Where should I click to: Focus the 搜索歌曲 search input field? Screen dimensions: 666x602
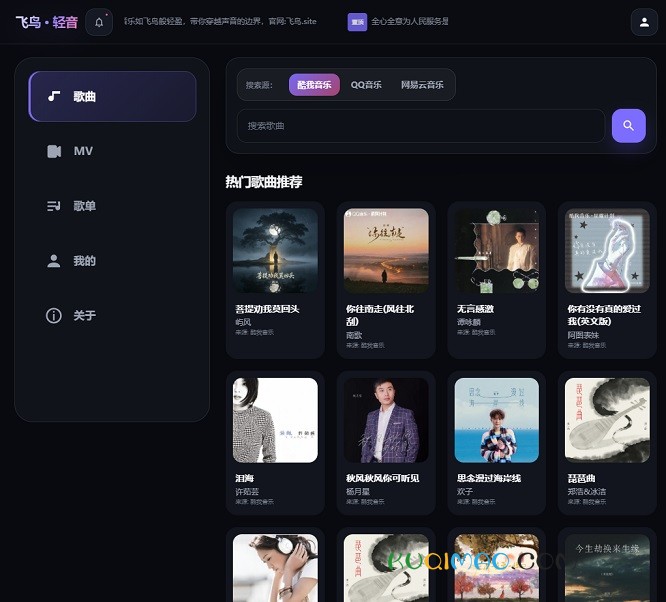coord(421,126)
